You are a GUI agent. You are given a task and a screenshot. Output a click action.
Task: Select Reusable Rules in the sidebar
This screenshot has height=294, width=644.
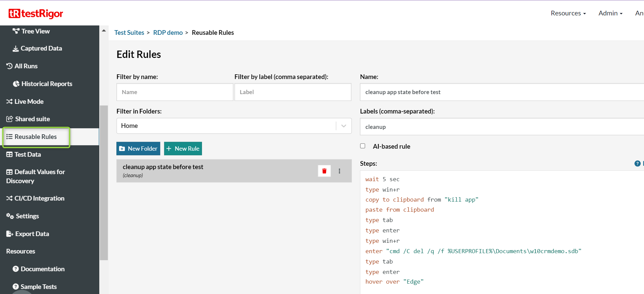click(36, 137)
